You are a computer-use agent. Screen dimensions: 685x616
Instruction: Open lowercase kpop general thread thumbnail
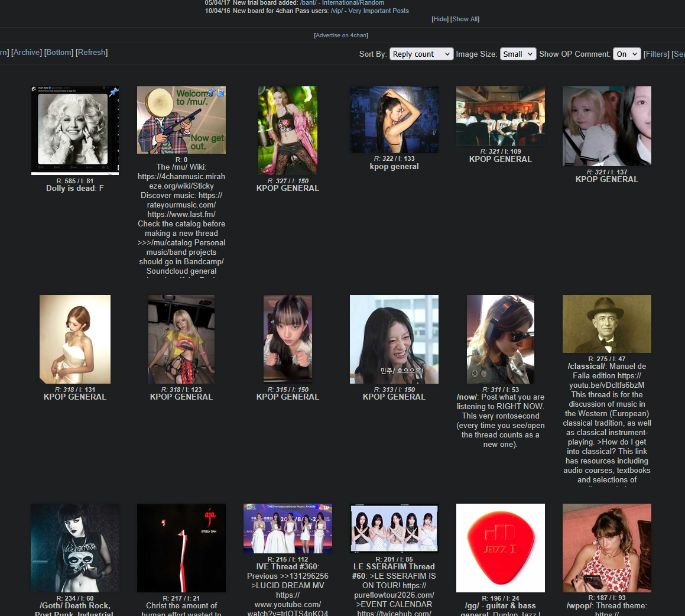pos(394,119)
